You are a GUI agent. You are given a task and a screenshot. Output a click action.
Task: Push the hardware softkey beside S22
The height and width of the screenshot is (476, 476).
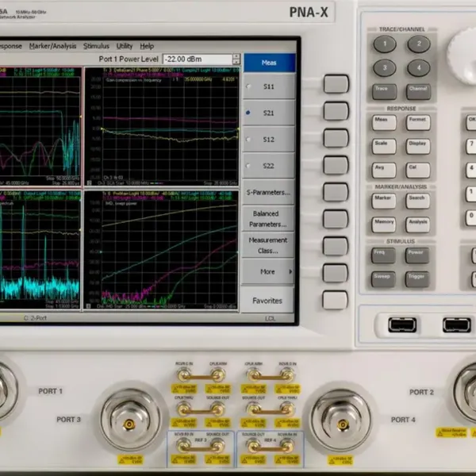click(336, 165)
